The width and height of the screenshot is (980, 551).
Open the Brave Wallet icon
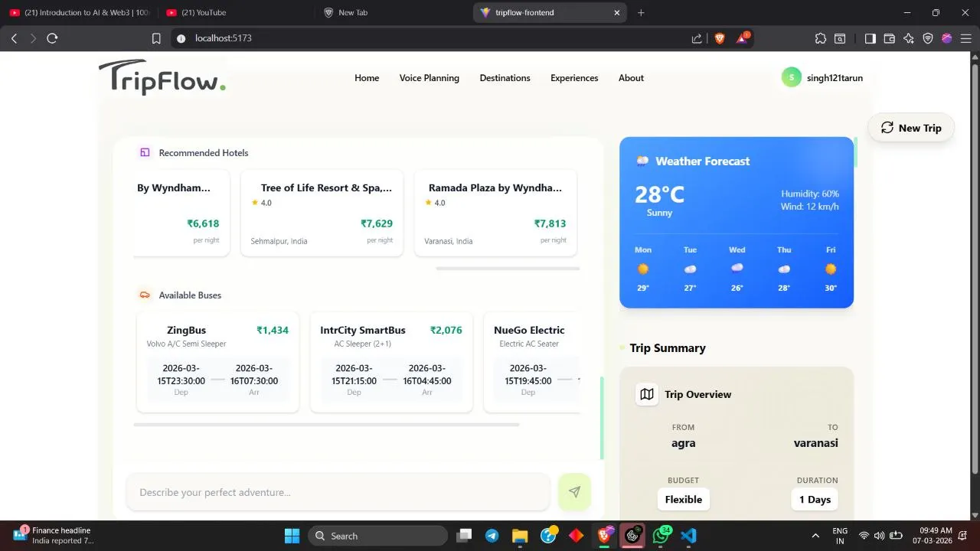click(889, 38)
